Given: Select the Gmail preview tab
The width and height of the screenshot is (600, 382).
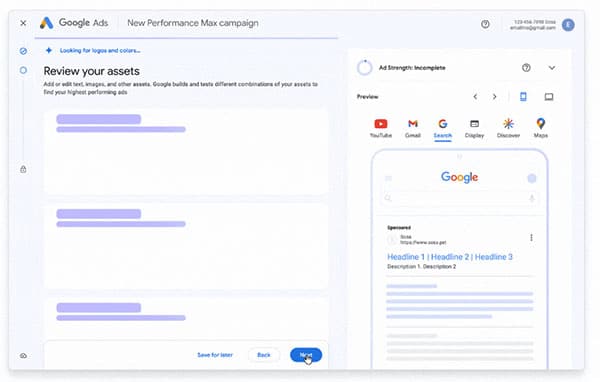Looking at the screenshot, I should coord(412,128).
